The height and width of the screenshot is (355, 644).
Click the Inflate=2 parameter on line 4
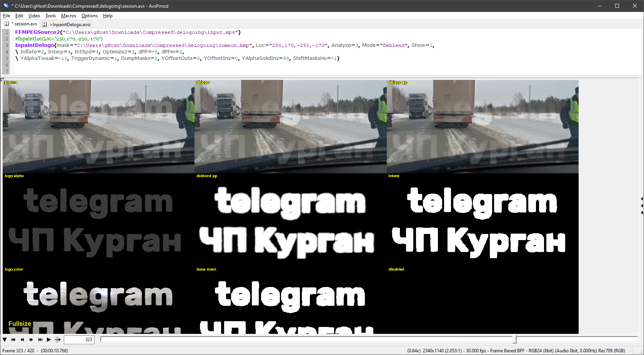[33, 52]
